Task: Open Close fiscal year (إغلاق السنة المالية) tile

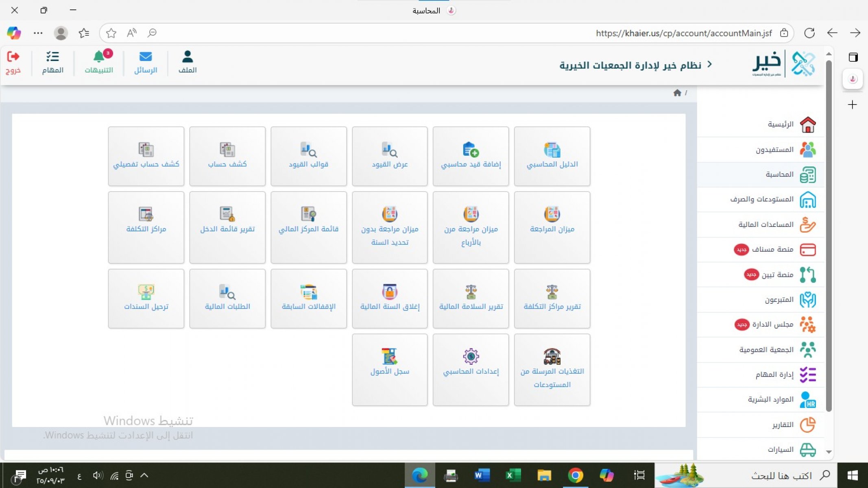Action: [x=390, y=298]
